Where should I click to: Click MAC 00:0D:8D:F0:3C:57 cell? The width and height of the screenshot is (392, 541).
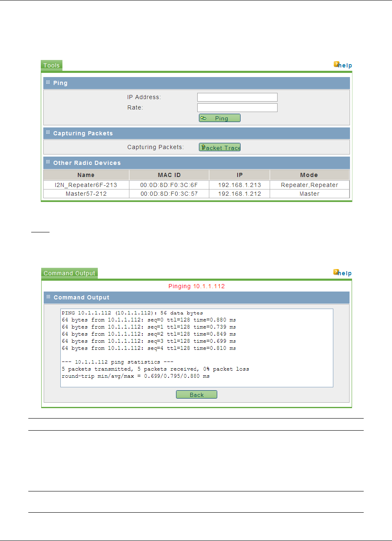point(169,194)
